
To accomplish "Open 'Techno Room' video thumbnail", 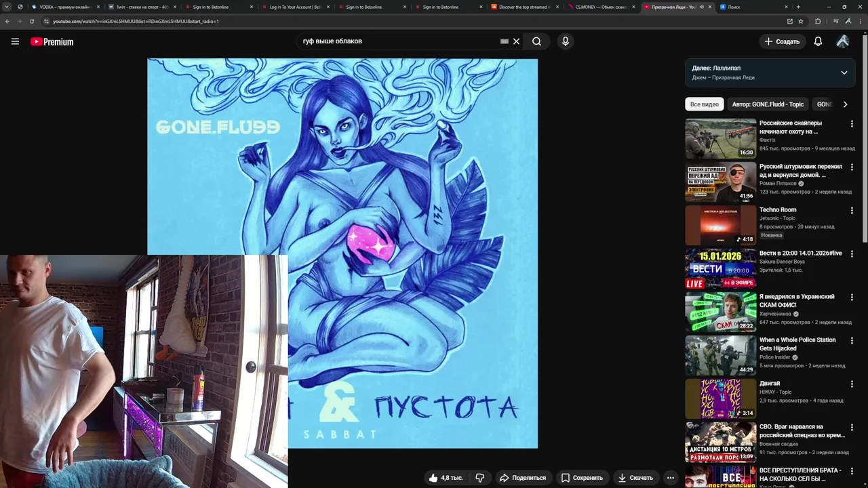I will point(720,225).
